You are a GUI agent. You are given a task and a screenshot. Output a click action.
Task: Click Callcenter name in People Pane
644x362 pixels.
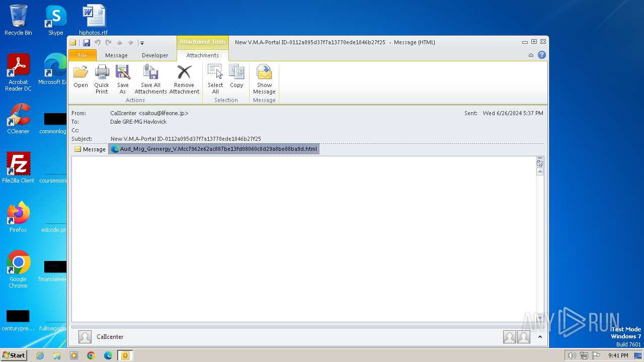click(x=110, y=337)
